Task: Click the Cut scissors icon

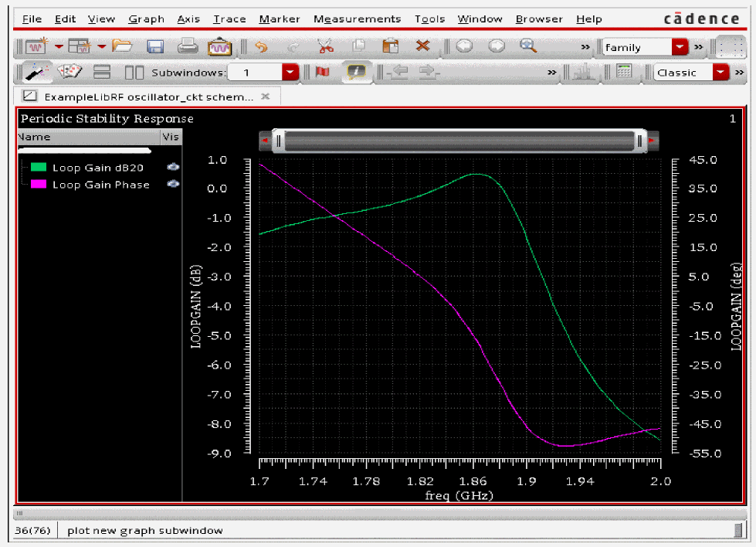Action: coord(325,47)
